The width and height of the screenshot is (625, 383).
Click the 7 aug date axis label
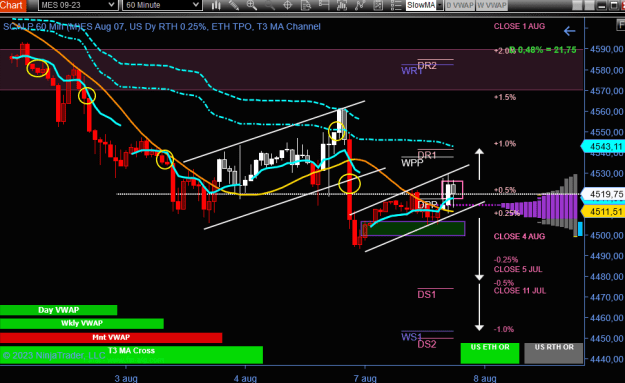[365, 378]
